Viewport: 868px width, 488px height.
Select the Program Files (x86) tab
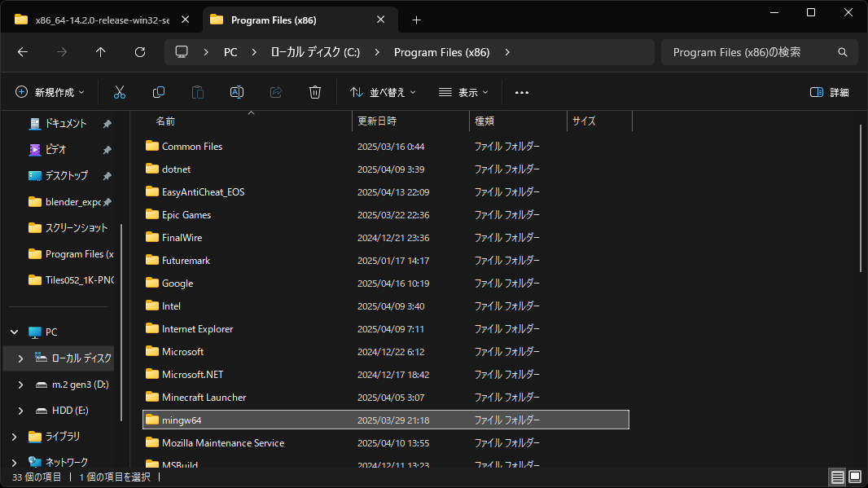tap(300, 20)
